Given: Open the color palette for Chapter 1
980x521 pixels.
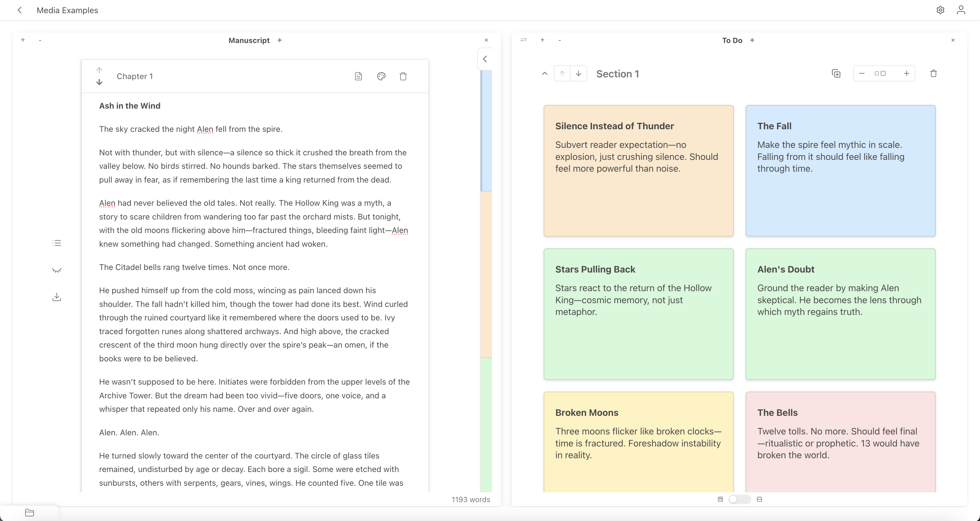Looking at the screenshot, I should click(381, 76).
